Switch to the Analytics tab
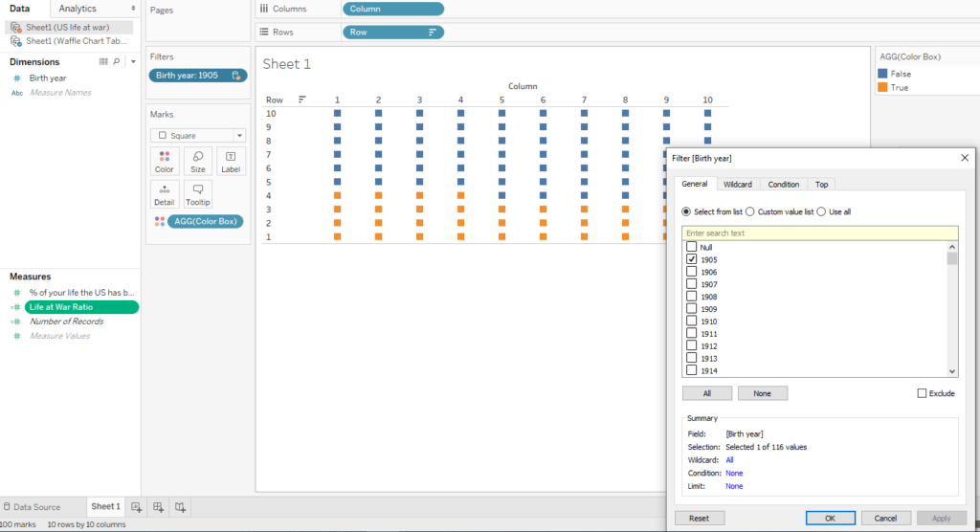This screenshot has width=980, height=532. 78,9
